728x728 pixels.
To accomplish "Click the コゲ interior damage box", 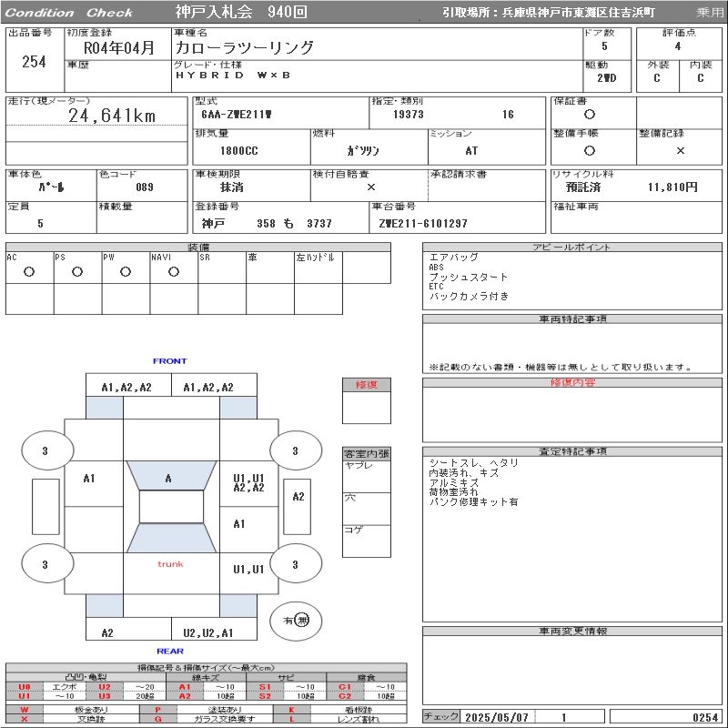I will pos(367,540).
